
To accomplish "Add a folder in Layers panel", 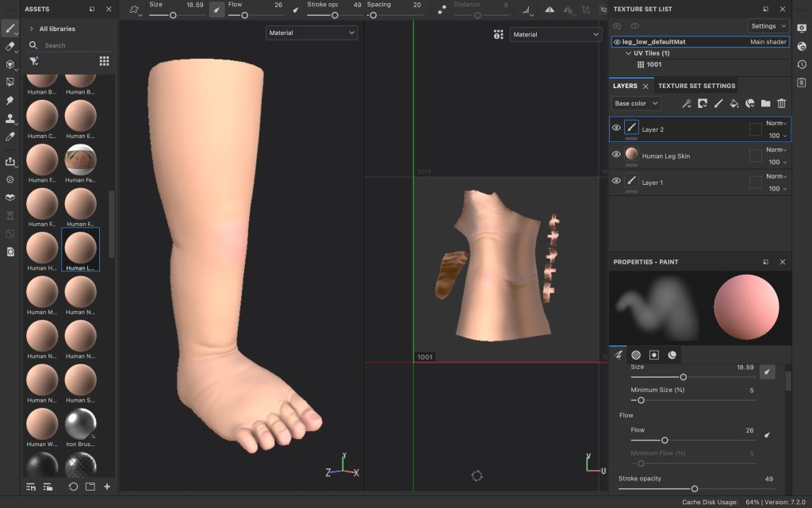I will point(765,104).
